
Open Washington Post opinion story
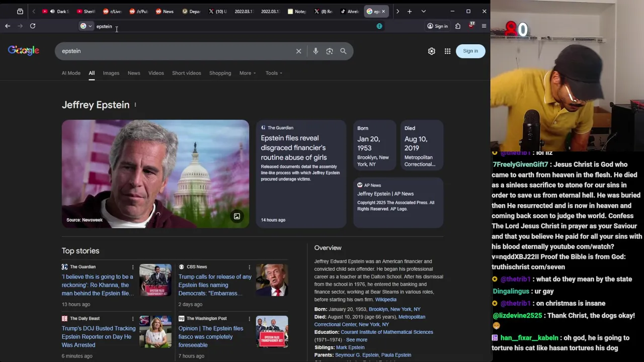click(x=211, y=336)
